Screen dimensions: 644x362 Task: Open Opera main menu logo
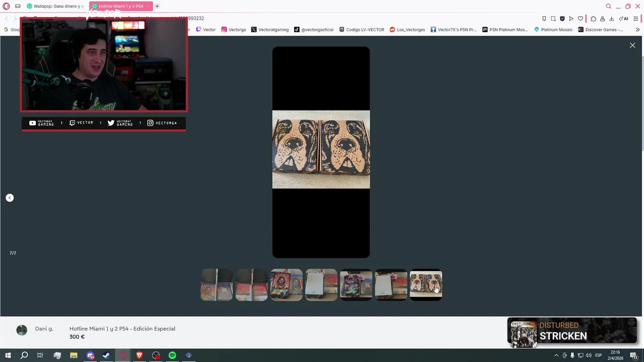coord(6,6)
